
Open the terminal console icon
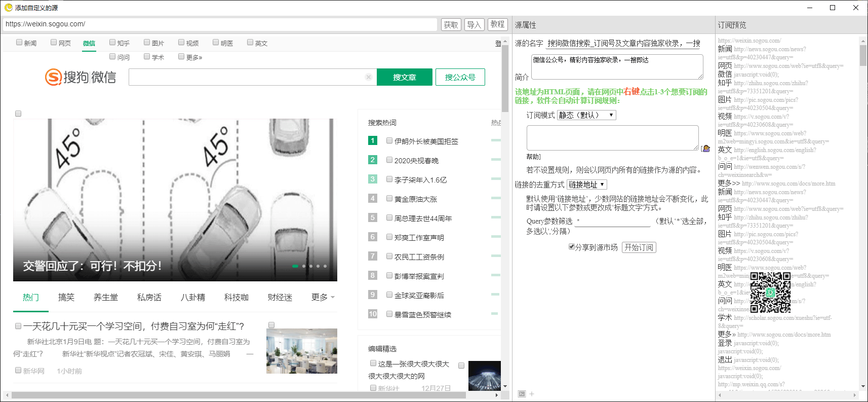click(x=522, y=394)
